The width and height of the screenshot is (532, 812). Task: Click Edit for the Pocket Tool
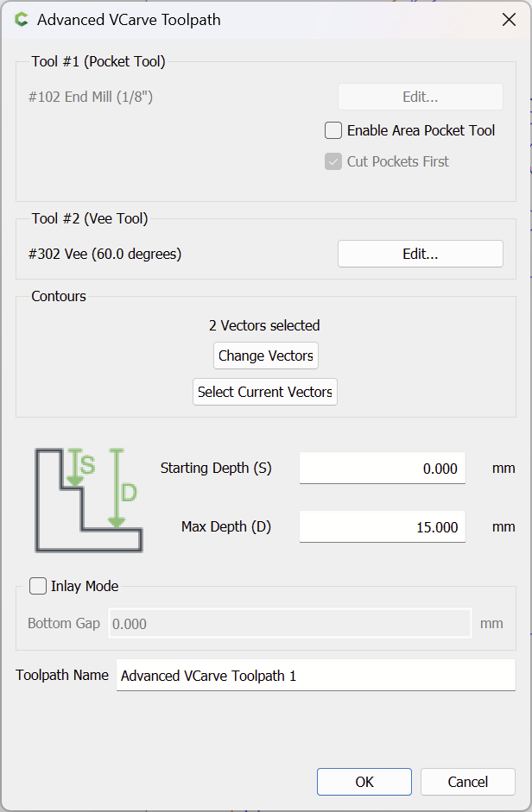click(x=421, y=97)
